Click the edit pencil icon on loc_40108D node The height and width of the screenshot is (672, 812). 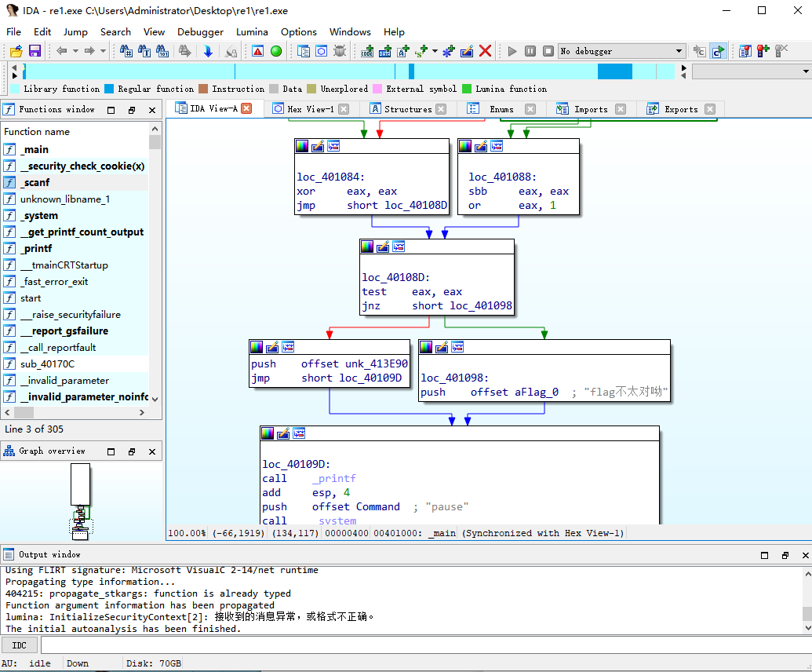tap(383, 247)
